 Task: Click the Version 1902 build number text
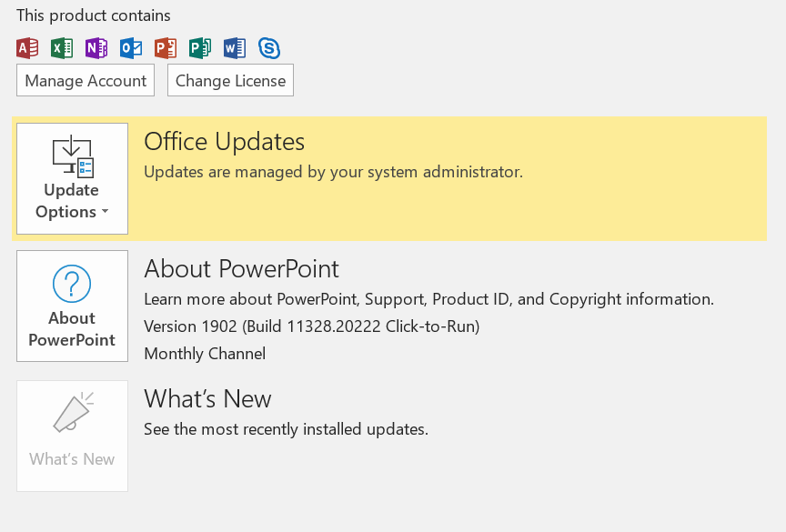[x=311, y=326]
